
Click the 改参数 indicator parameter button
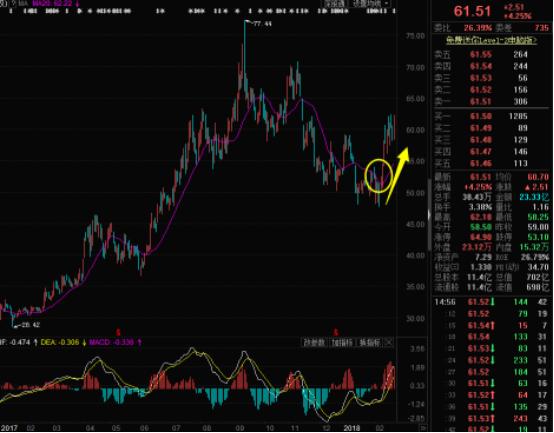[x=314, y=343]
